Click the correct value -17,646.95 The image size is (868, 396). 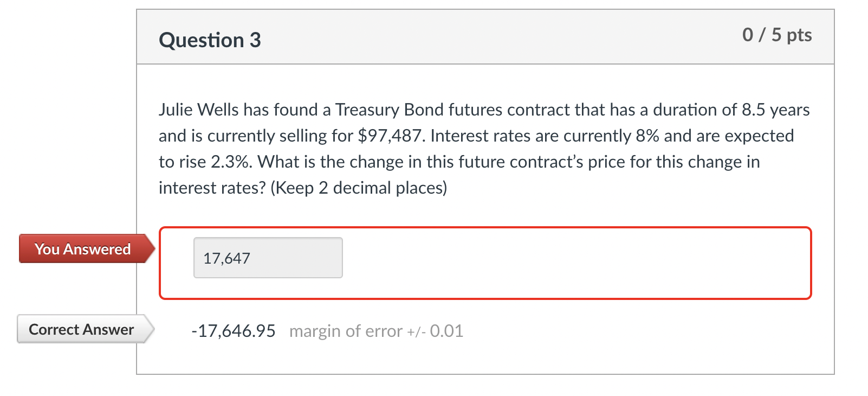234,331
